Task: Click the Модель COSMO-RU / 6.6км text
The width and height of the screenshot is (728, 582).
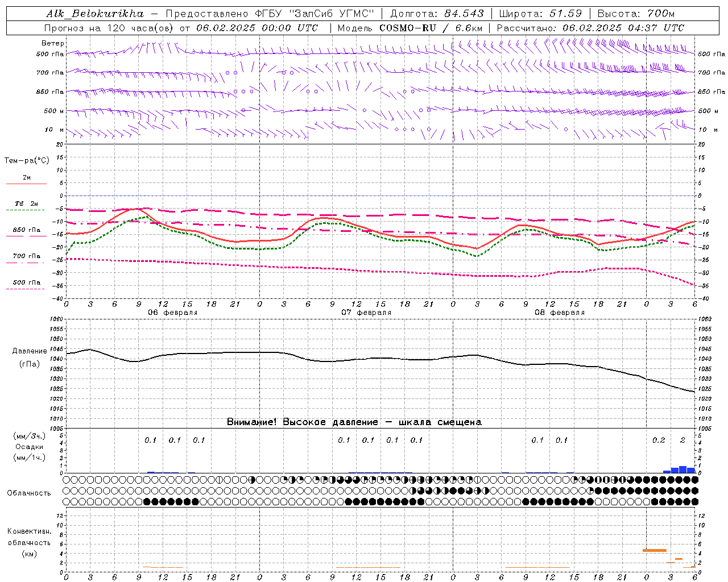Action: 410,28
